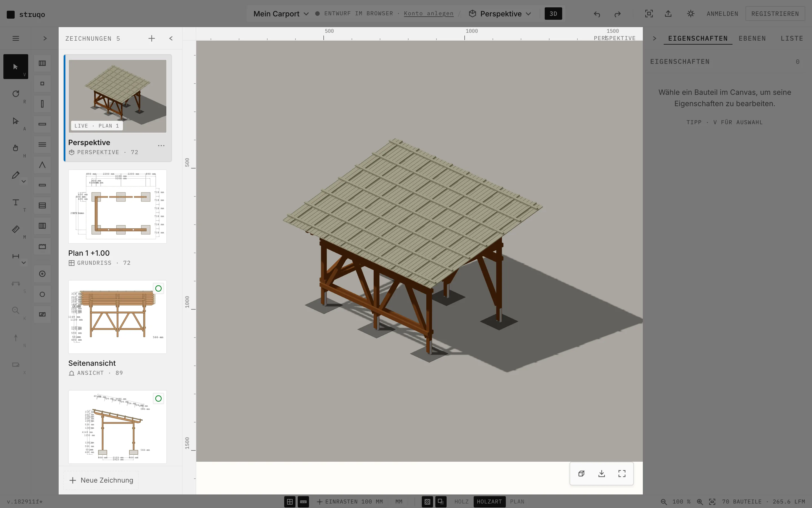Click the roof rafter (caret) shape icon
Viewport: 812px width, 508px height.
click(x=42, y=165)
